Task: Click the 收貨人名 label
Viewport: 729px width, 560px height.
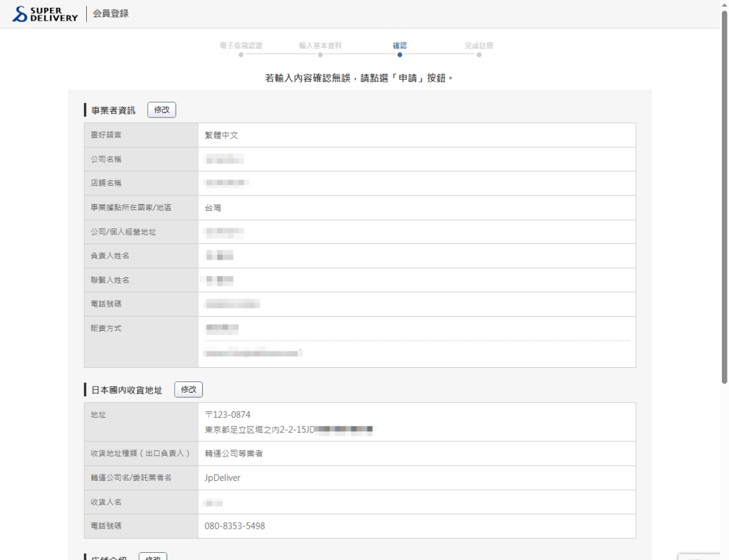Action: point(106,502)
